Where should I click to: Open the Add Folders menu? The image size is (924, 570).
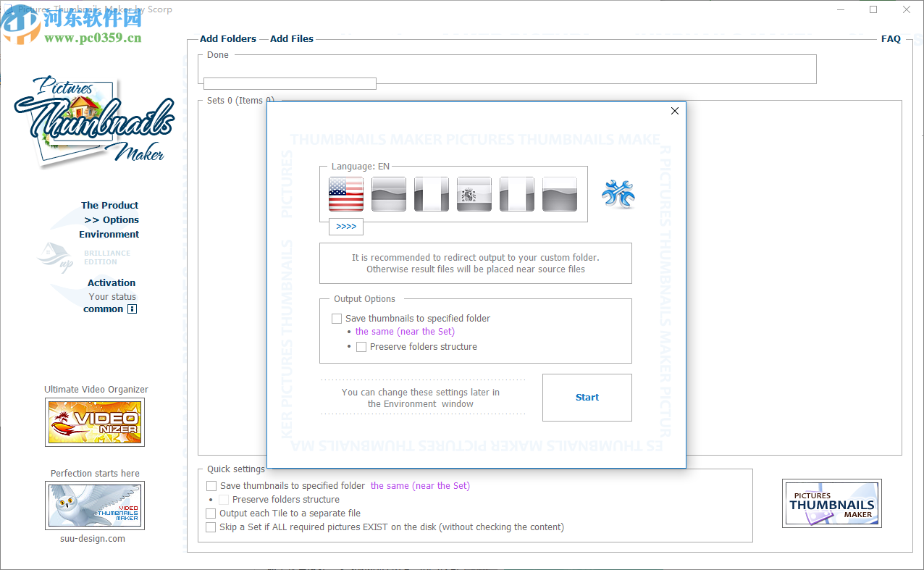pyautogui.click(x=228, y=39)
